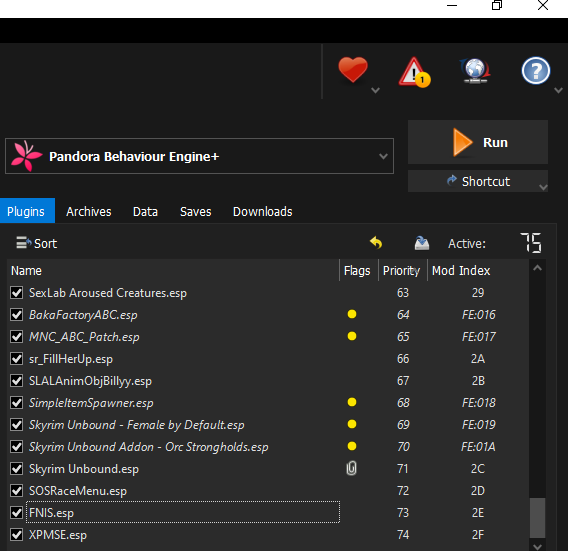568x551 pixels.
Task: Open the blue help question icon
Action: (535, 71)
